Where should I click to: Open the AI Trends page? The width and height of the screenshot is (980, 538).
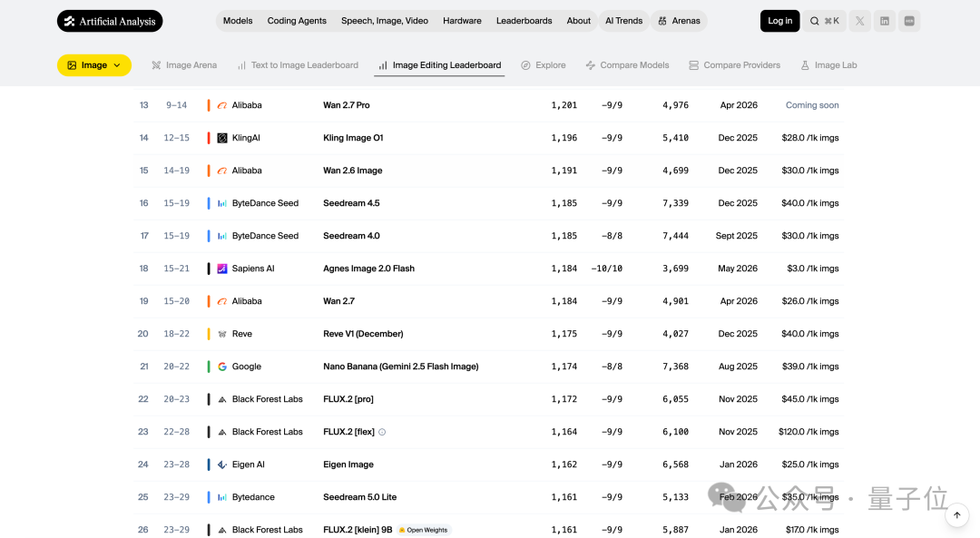(x=623, y=21)
